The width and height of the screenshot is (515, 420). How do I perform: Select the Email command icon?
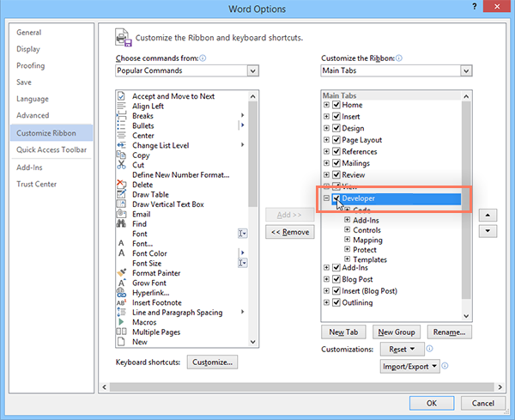121,214
